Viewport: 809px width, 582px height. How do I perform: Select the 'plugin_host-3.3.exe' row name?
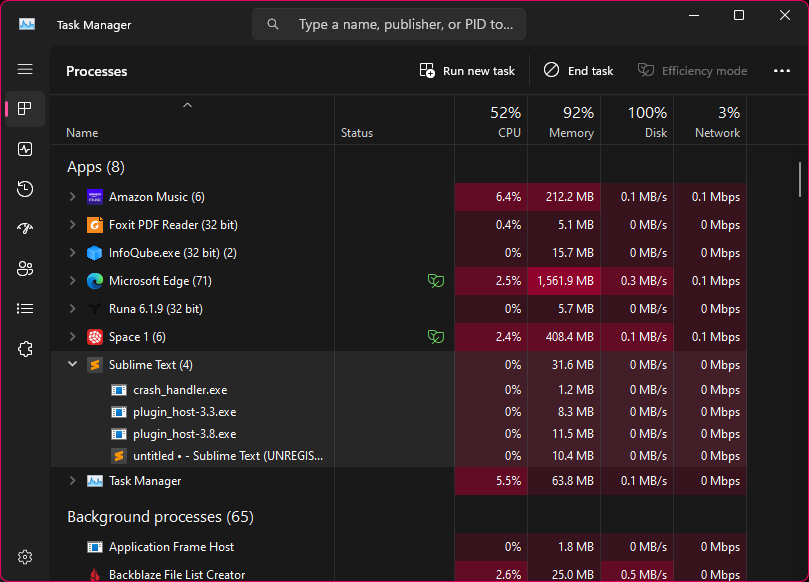[185, 412]
